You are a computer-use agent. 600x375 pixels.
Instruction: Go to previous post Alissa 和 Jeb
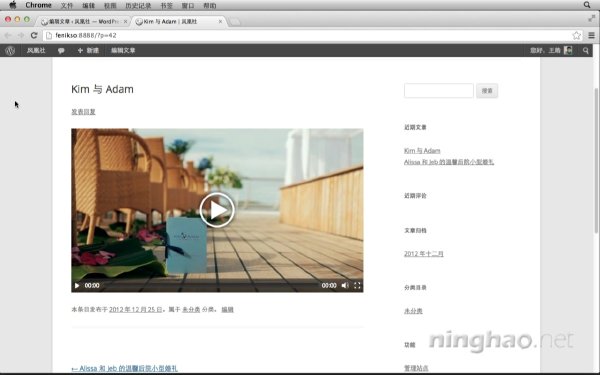pyautogui.click(x=124, y=368)
